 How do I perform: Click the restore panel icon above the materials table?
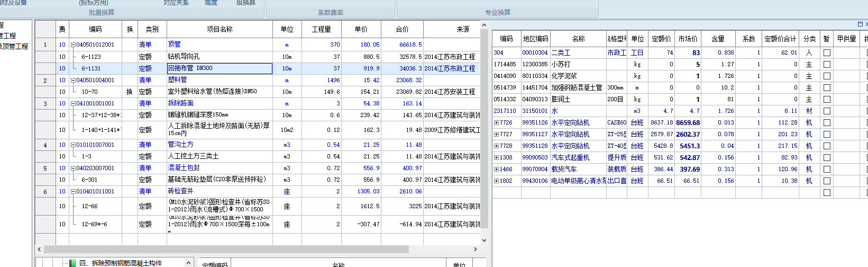point(860,24)
